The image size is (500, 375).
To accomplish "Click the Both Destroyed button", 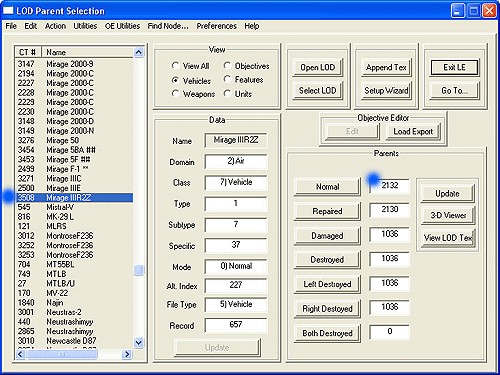I will point(327,333).
